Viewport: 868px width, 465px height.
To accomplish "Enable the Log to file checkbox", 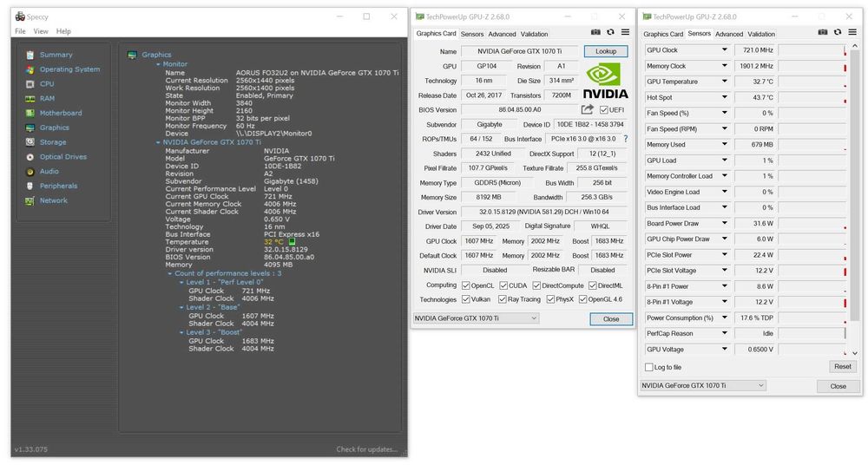I will coord(649,367).
